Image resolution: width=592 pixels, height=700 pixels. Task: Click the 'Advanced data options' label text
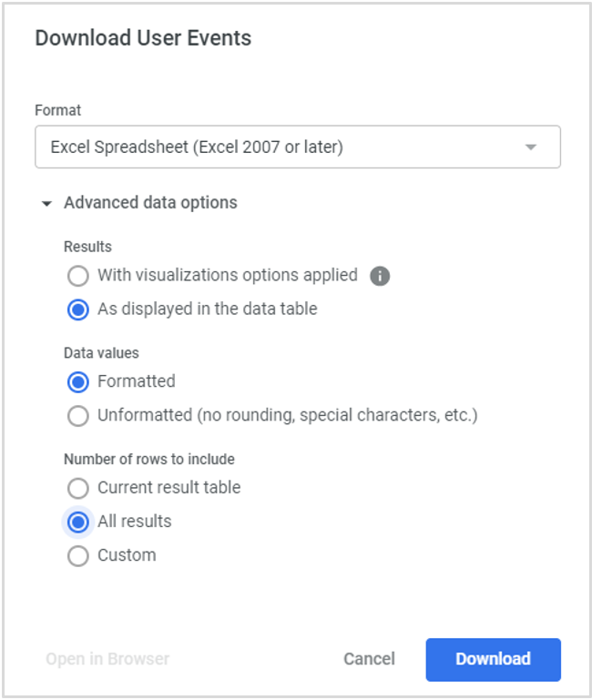click(x=150, y=203)
